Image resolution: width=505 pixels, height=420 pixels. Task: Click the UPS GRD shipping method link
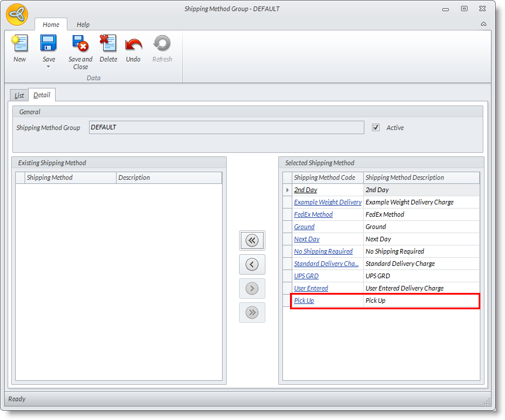click(306, 276)
